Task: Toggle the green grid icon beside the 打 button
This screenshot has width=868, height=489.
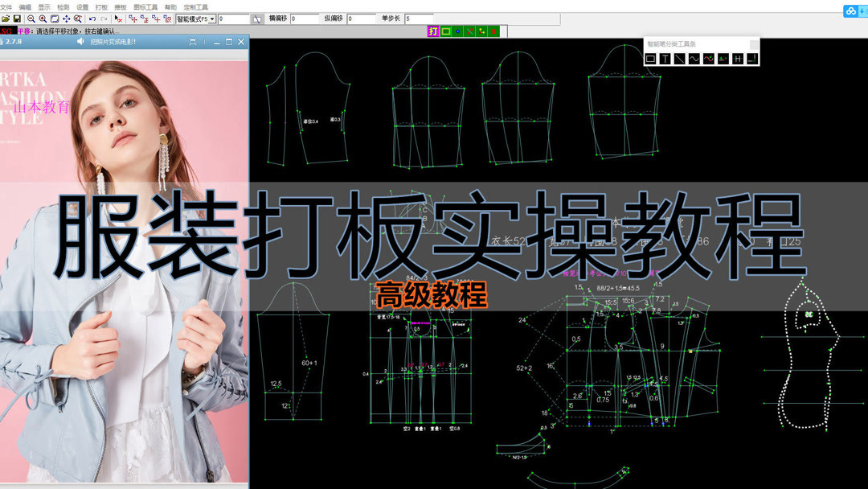Action: [x=445, y=31]
